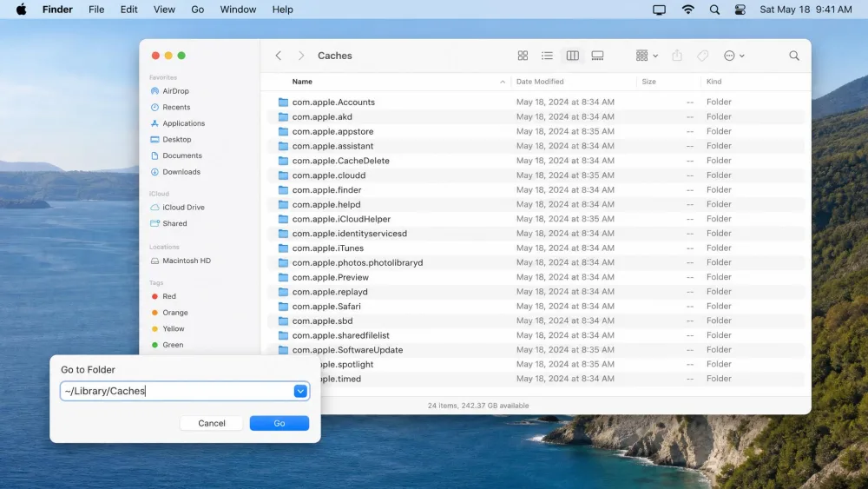The image size is (868, 489).
Task: Select the com.apple.helpd folder
Action: (x=536, y=204)
